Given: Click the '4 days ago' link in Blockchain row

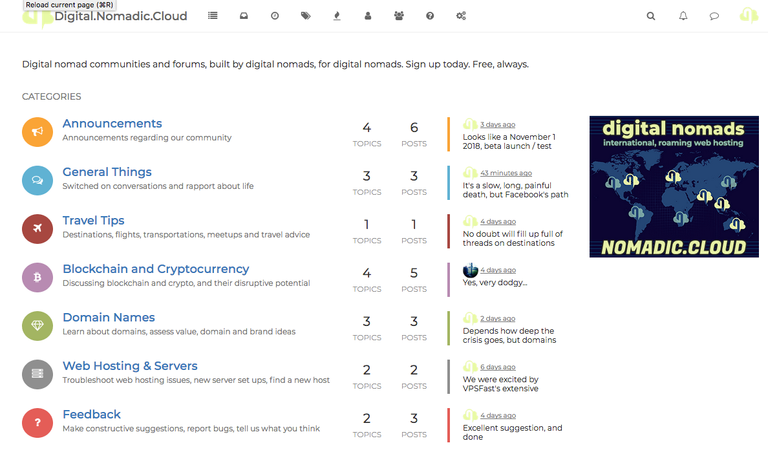Looking at the screenshot, I should [498, 270].
